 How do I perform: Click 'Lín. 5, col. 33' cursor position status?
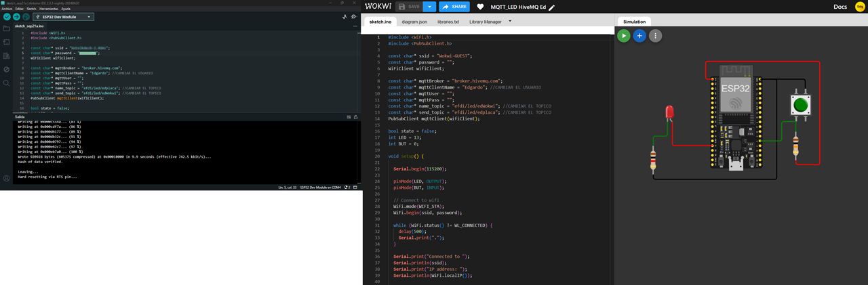[288, 187]
